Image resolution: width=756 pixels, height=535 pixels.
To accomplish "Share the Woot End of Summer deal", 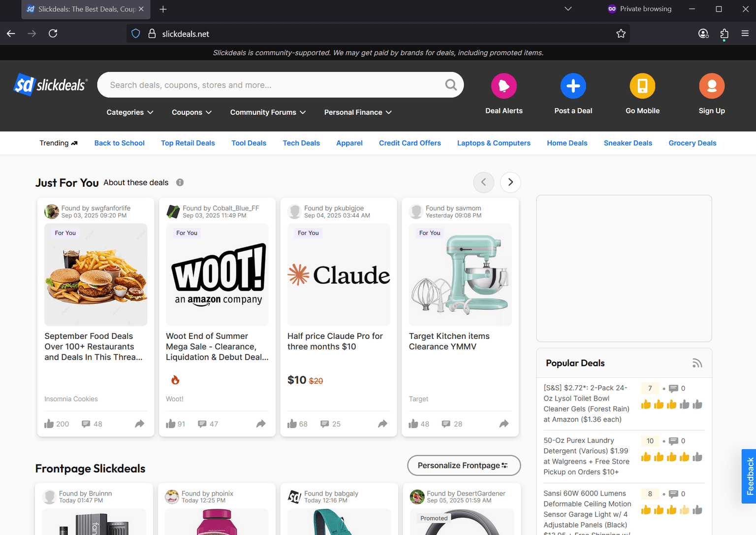I will pos(261,423).
